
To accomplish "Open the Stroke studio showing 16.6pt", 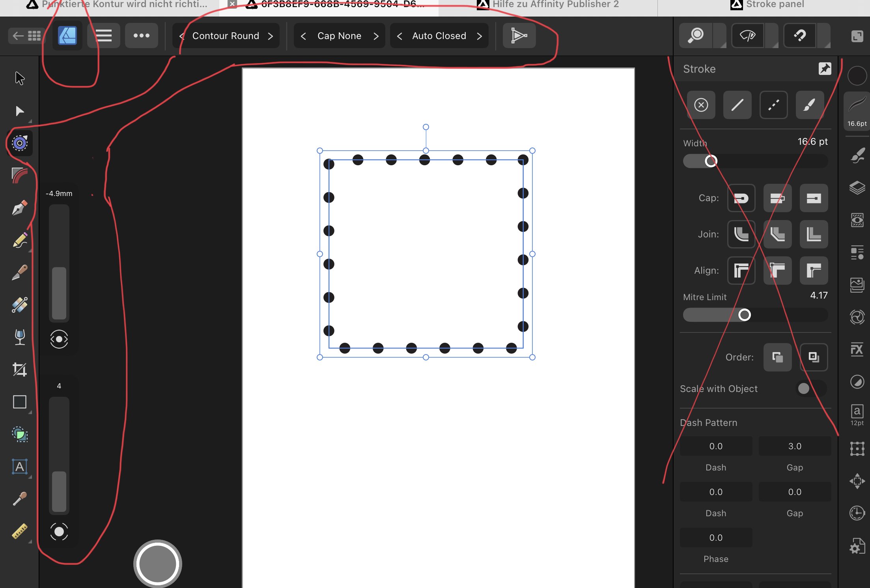I will point(857,110).
